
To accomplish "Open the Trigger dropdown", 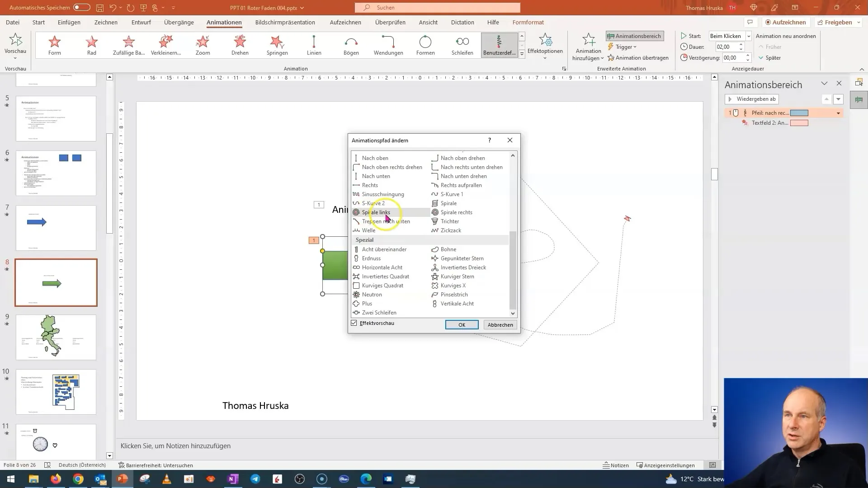I will [623, 47].
